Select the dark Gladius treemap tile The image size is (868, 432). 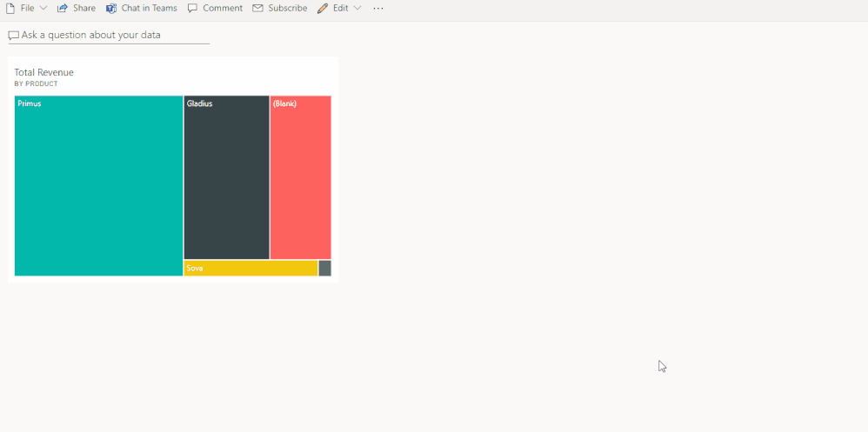[x=226, y=178]
